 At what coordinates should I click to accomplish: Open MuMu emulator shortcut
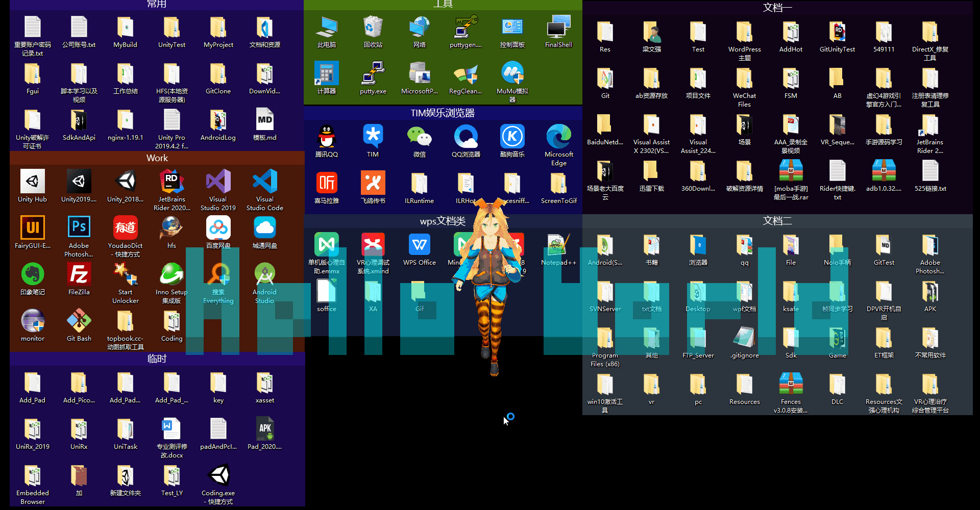point(512,82)
